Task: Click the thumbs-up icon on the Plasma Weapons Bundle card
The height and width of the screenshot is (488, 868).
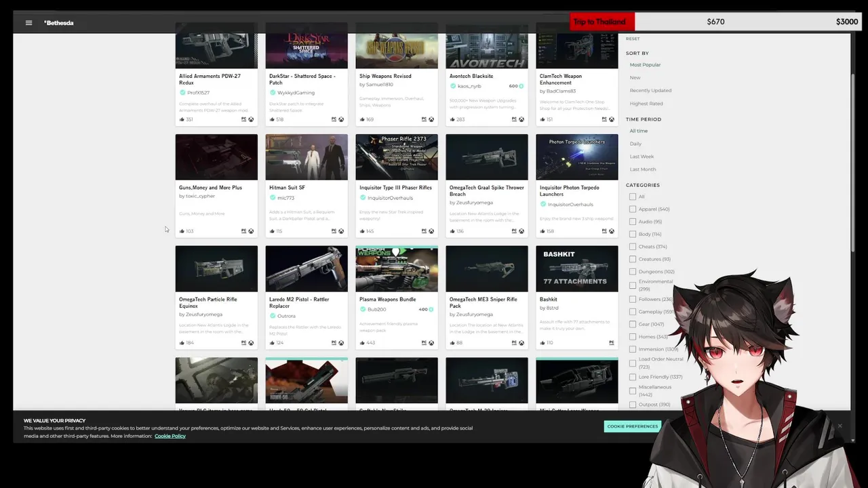Action: 362,343
